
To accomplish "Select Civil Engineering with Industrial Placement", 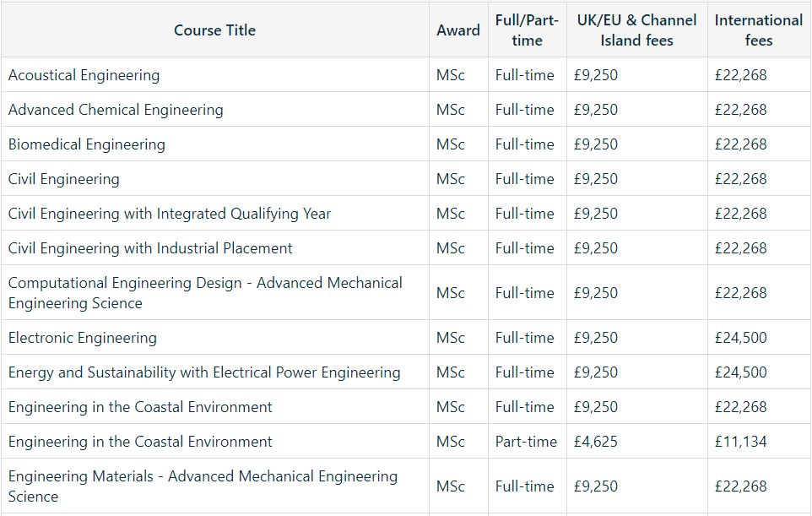I will [150, 248].
